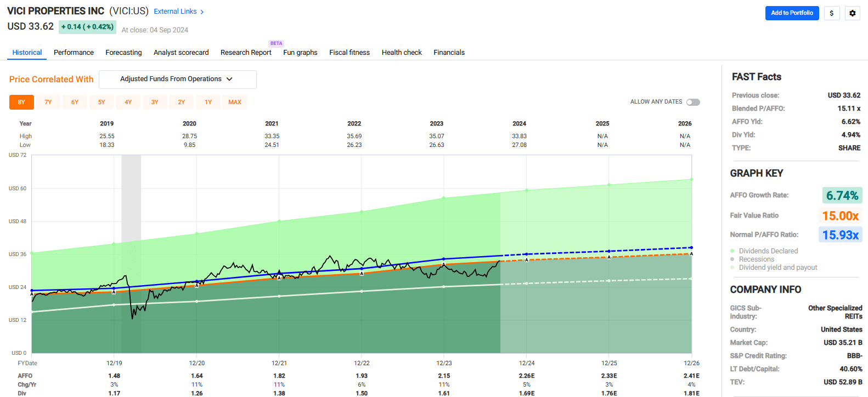This screenshot has height=397, width=868.
Task: Click the dollar currency icon button
Action: click(832, 13)
